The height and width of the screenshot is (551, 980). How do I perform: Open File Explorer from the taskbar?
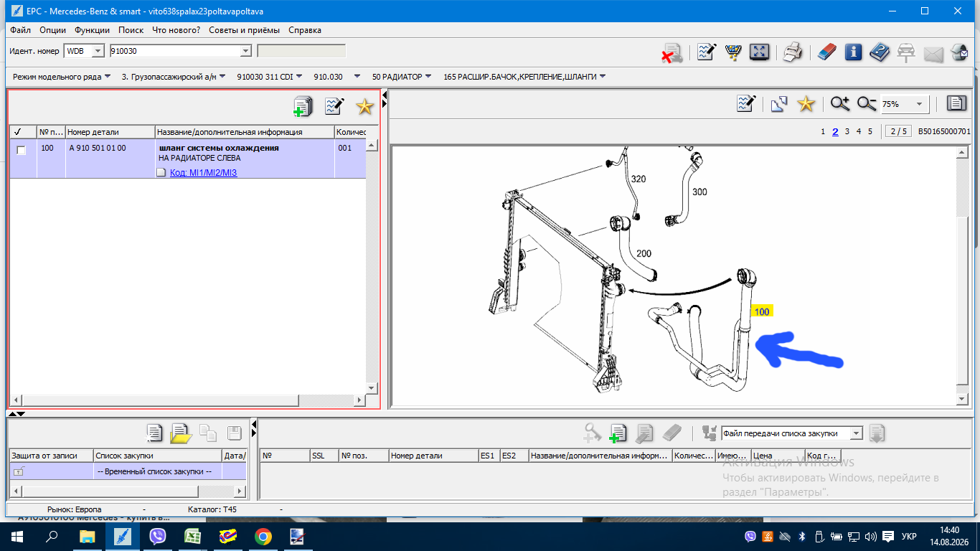click(88, 536)
